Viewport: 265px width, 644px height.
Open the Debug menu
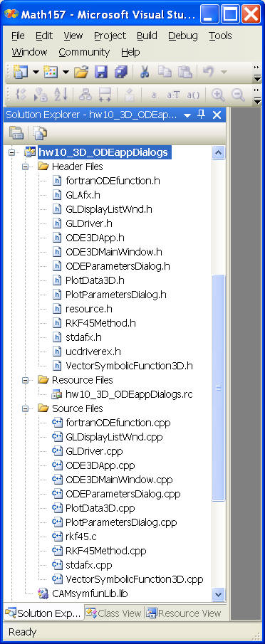click(x=183, y=36)
